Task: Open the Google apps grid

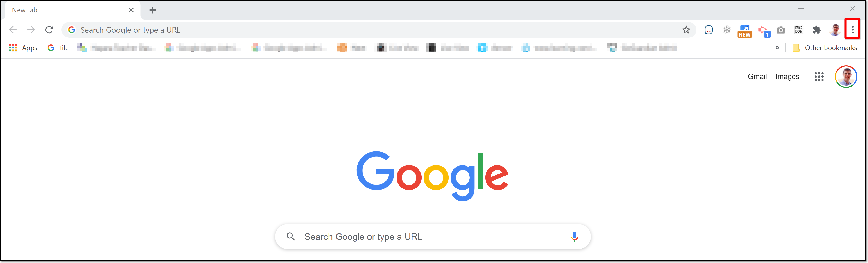Action: coord(819,77)
